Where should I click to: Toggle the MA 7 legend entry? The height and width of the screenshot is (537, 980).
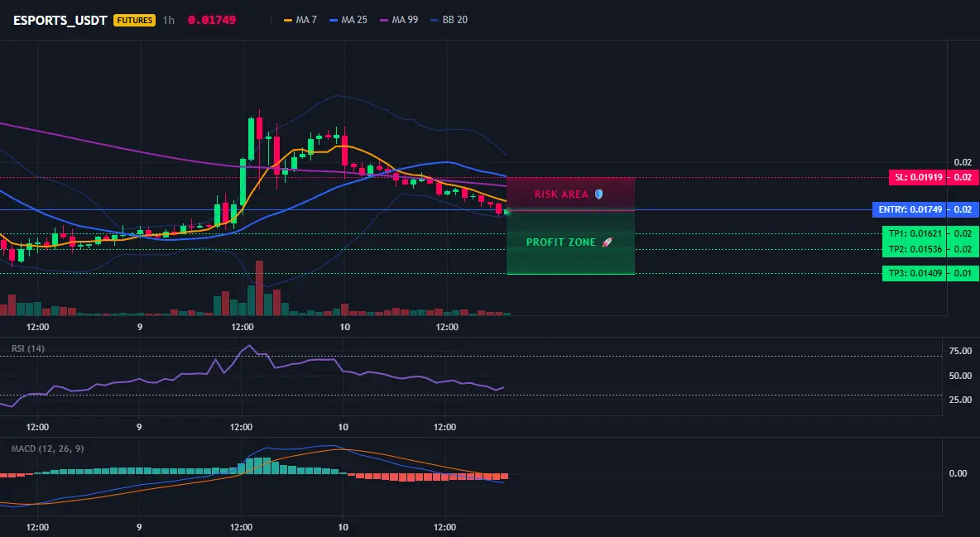point(300,20)
